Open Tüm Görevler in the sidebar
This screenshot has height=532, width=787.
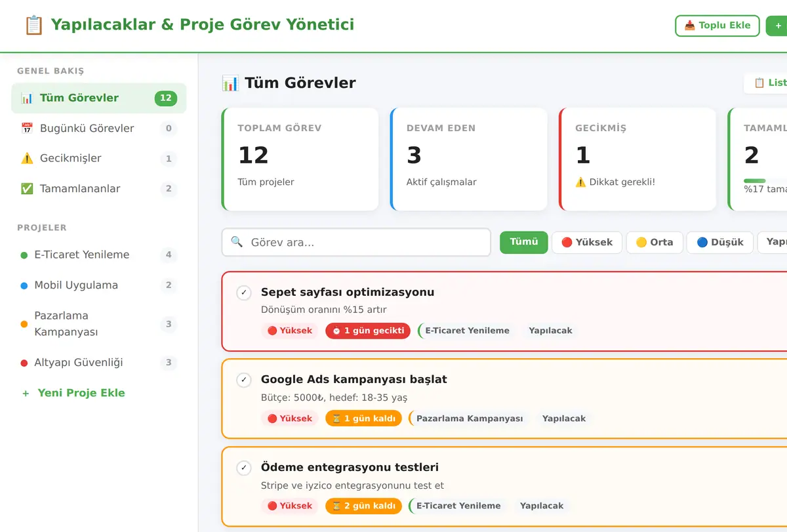click(x=99, y=98)
